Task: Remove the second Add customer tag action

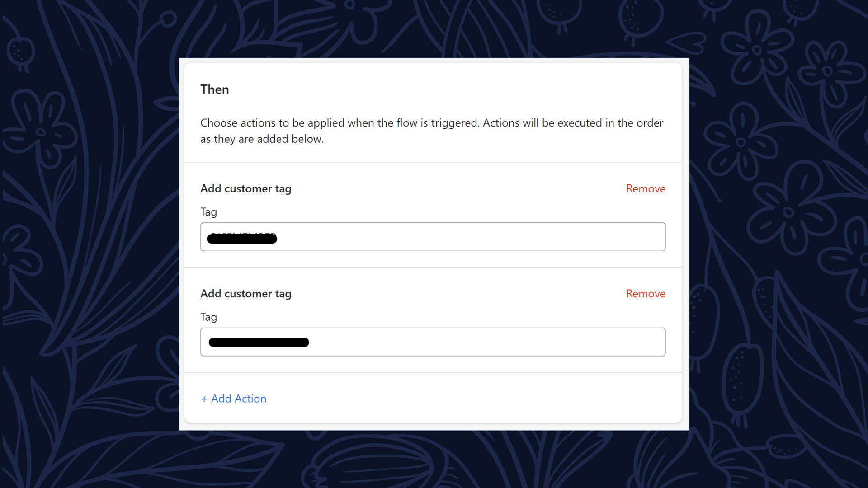Action: click(x=645, y=294)
